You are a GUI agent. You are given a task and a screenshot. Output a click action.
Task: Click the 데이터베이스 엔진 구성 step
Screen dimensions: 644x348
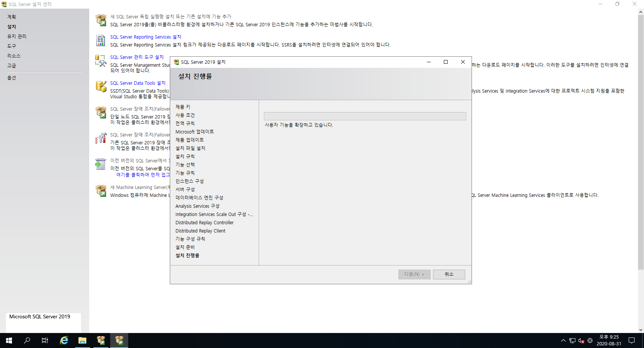[199, 198]
